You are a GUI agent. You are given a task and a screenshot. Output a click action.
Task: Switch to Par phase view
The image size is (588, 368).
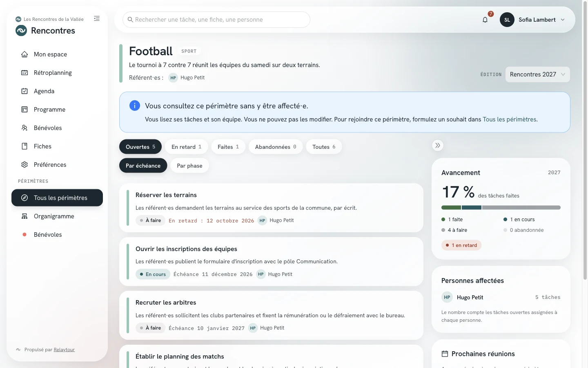point(189,166)
